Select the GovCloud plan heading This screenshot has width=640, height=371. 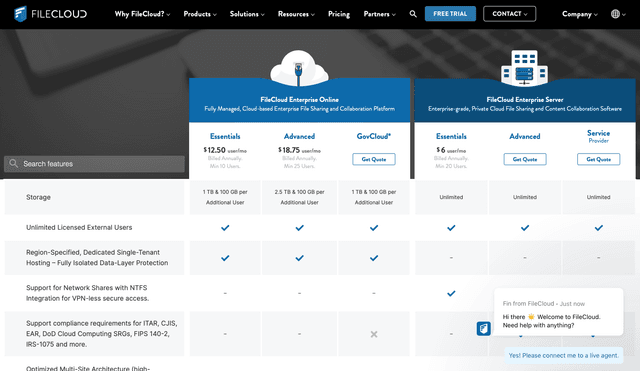(x=374, y=136)
